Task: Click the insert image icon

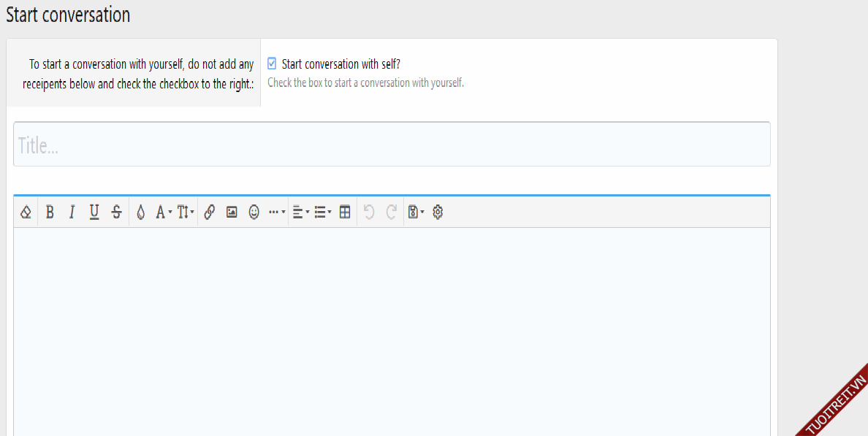Action: (x=232, y=213)
